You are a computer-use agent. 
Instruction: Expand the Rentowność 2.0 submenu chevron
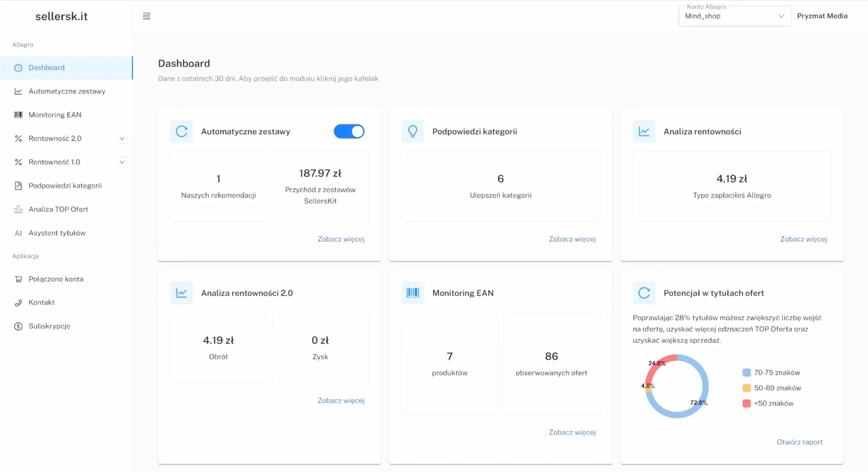coord(122,138)
